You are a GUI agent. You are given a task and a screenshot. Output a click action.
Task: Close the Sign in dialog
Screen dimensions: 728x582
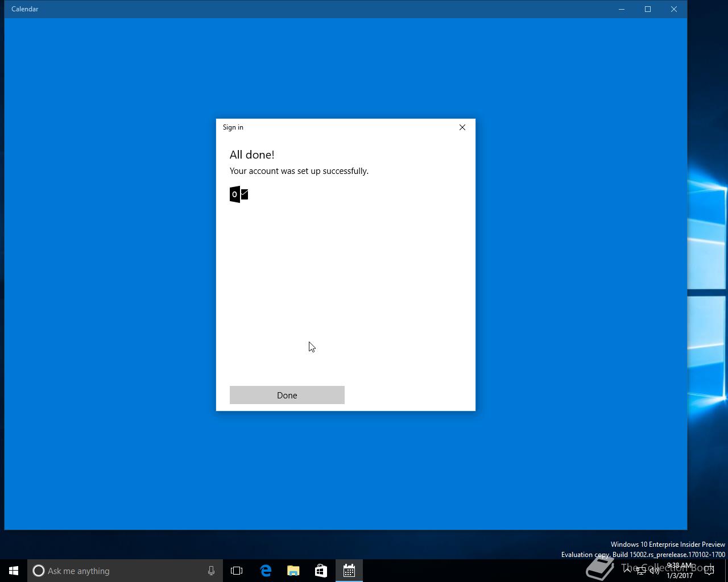click(x=462, y=127)
